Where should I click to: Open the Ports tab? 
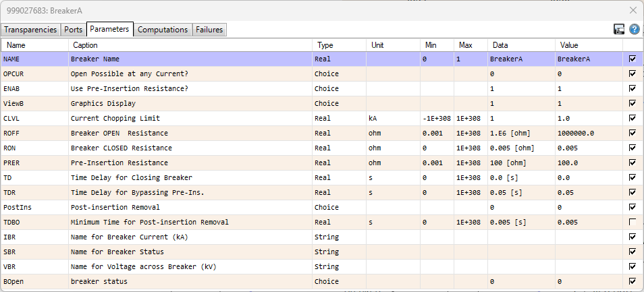click(74, 30)
